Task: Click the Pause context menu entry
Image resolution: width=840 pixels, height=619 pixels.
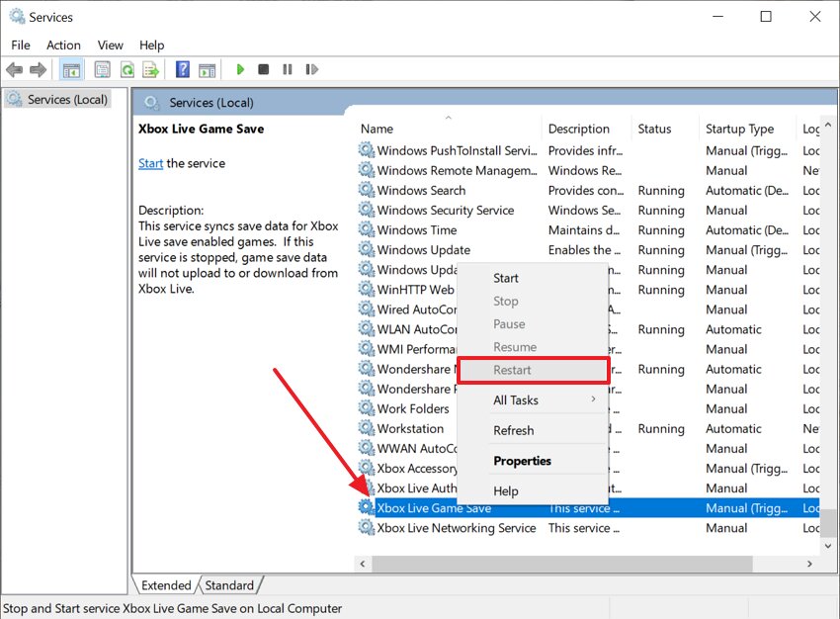Action: 533,324
